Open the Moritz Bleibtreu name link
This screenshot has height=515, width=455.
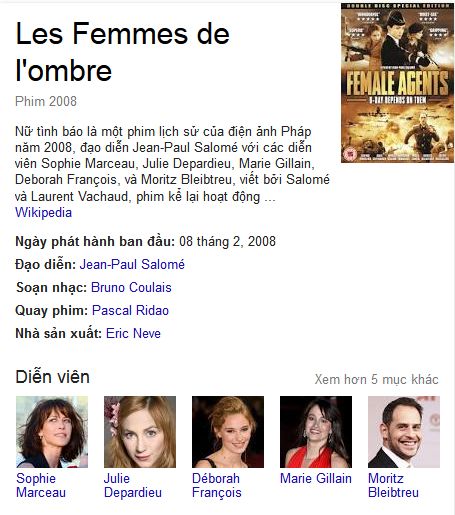[x=393, y=485]
